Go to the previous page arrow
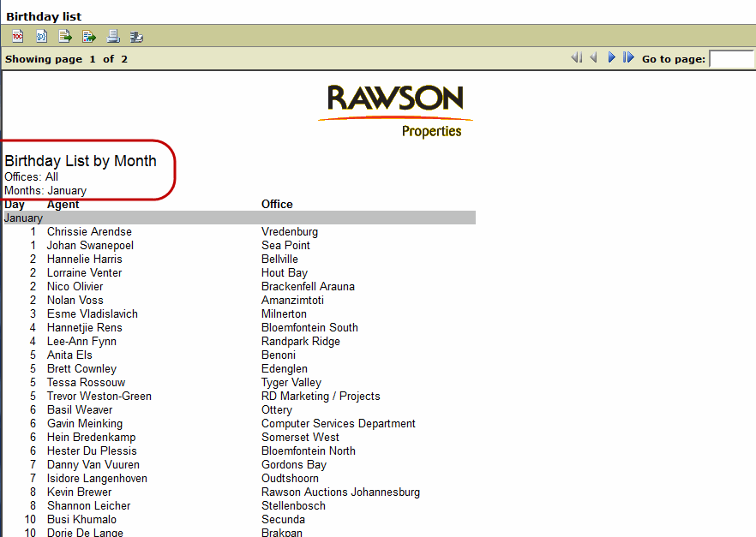This screenshot has width=756, height=537. [593, 57]
